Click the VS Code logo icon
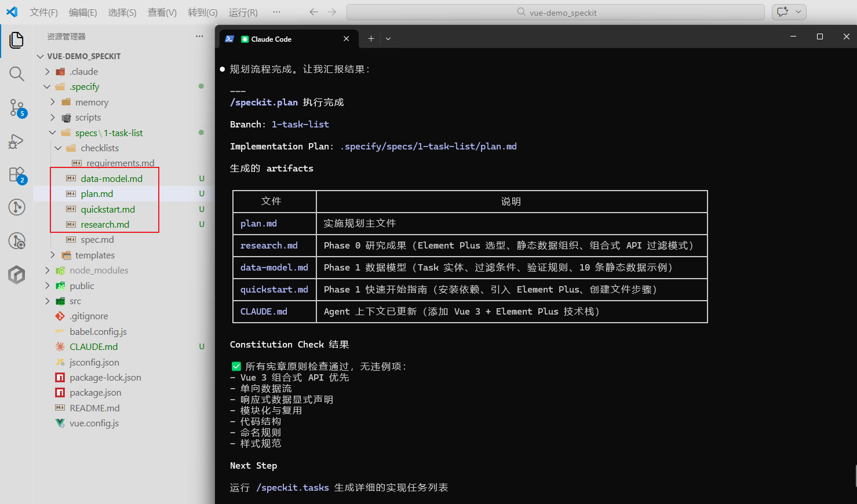Screen dimensions: 857x504 coord(12,12)
